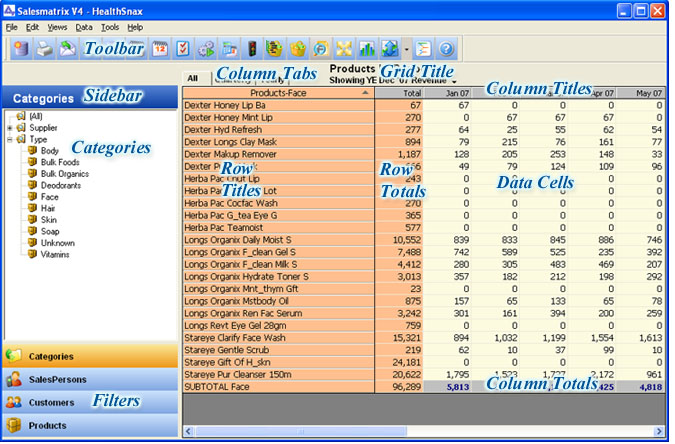Click the printer icon to print
Image resolution: width=675 pixels, height=444 pixels.
44,49
